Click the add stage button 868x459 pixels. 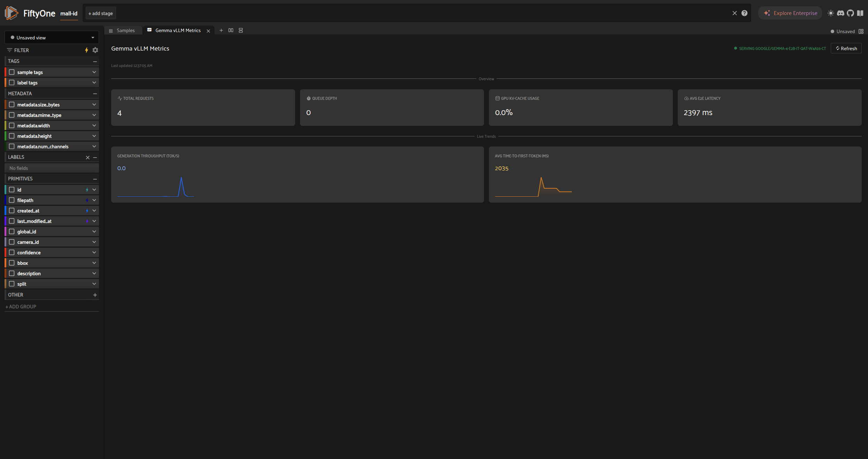click(x=101, y=13)
